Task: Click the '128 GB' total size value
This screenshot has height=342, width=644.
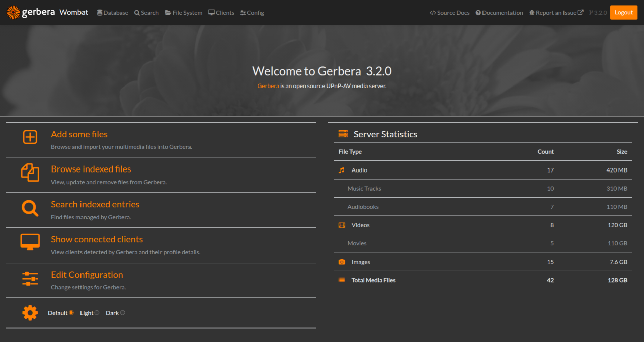Action: 617,280
